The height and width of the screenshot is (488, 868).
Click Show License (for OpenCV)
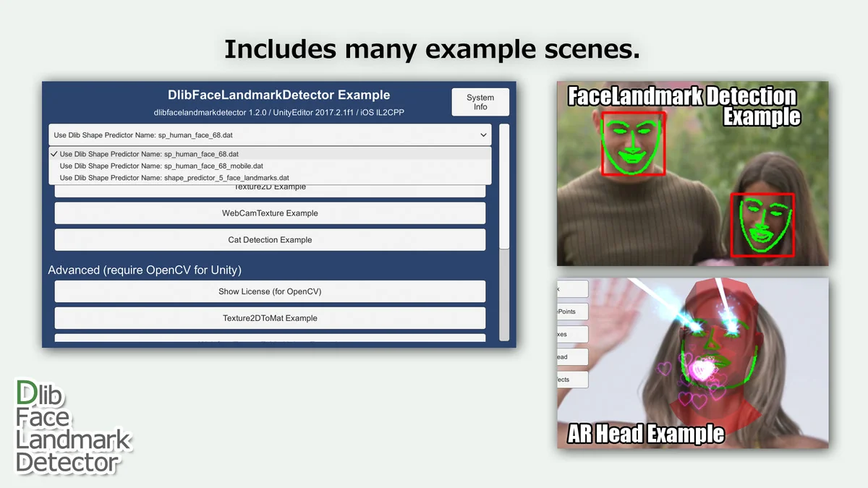269,291
